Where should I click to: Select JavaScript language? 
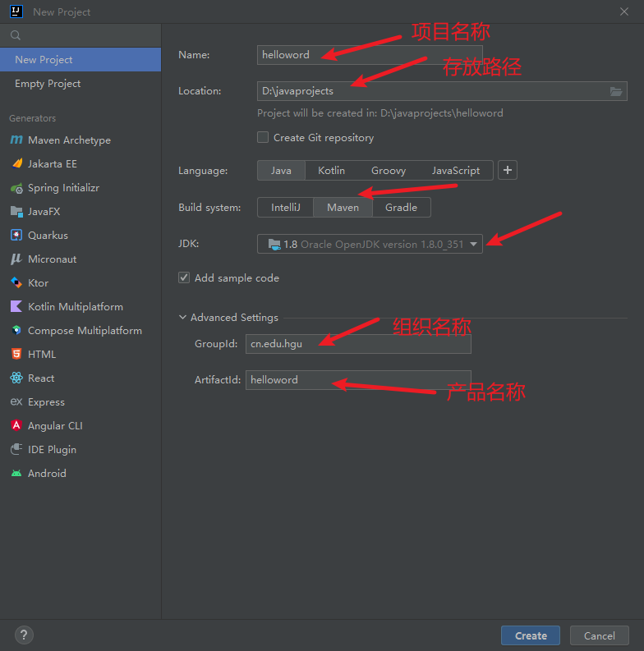click(456, 171)
